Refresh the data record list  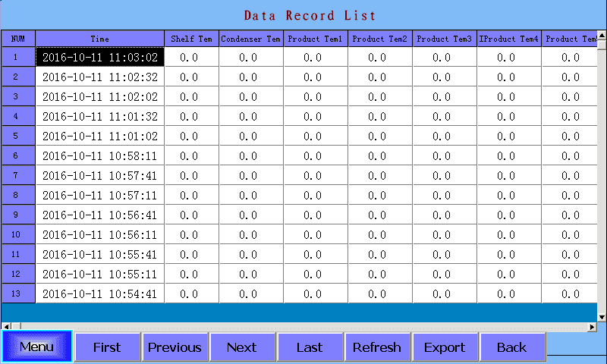click(376, 347)
